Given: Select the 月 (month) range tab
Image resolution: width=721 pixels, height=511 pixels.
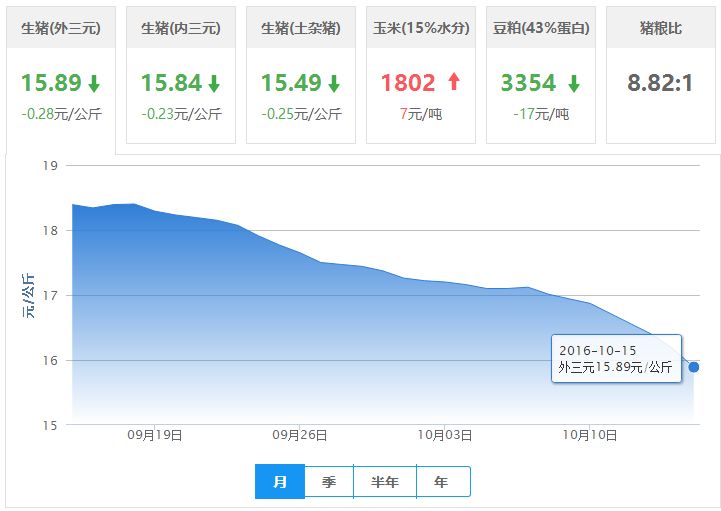Looking at the screenshot, I should pos(280,481).
